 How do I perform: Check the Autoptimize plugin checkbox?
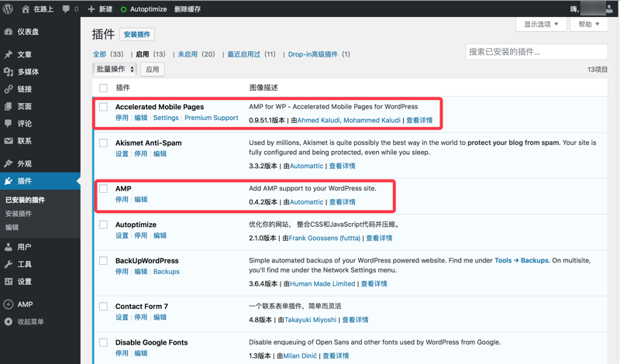tap(103, 225)
